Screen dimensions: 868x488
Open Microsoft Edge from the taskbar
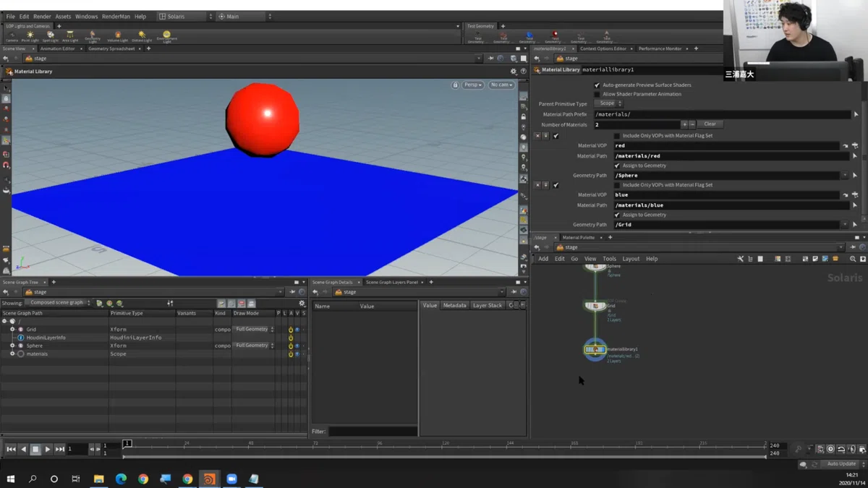121,479
